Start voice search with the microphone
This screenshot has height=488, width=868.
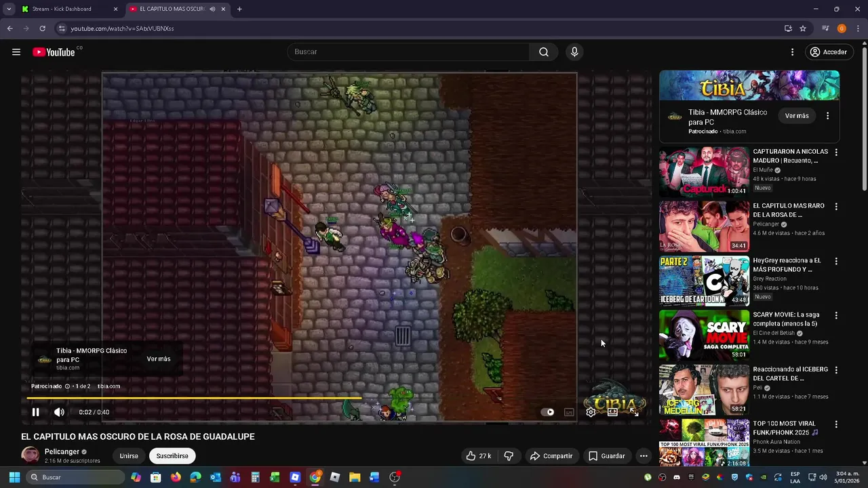pyautogui.click(x=574, y=52)
